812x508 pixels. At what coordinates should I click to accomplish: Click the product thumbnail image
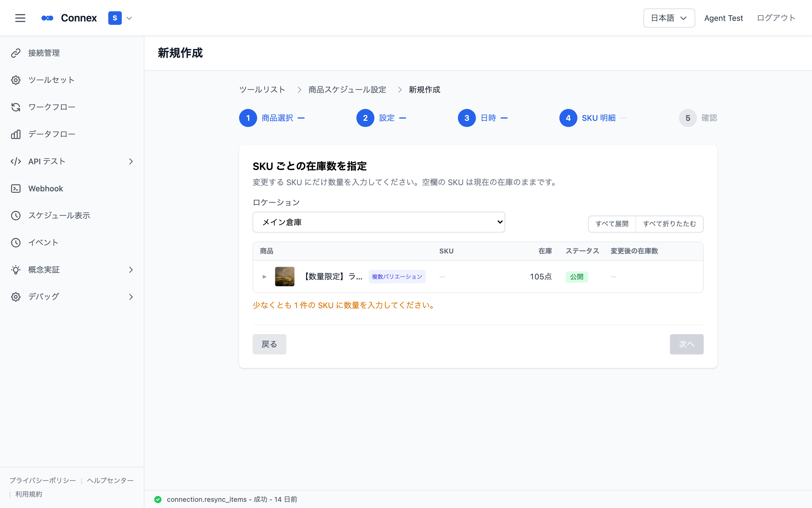coord(284,277)
